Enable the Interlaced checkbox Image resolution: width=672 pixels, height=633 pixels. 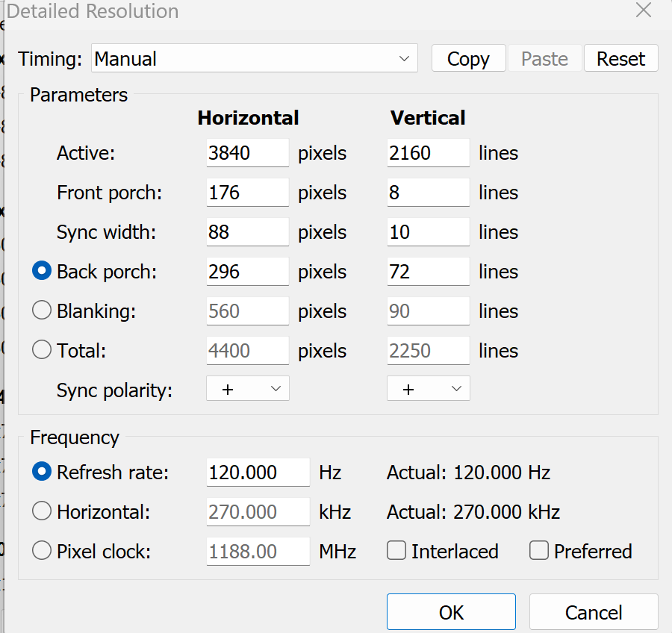[x=396, y=552]
